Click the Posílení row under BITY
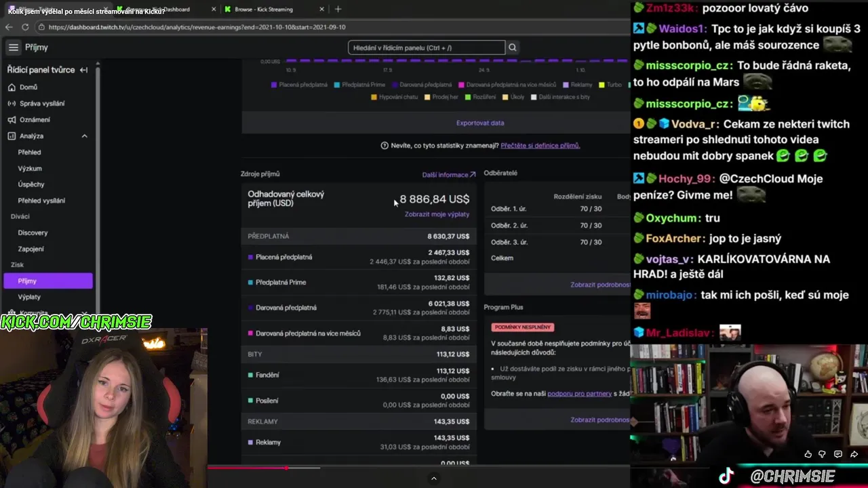Image resolution: width=868 pixels, height=488 pixels. pyautogui.click(x=359, y=401)
